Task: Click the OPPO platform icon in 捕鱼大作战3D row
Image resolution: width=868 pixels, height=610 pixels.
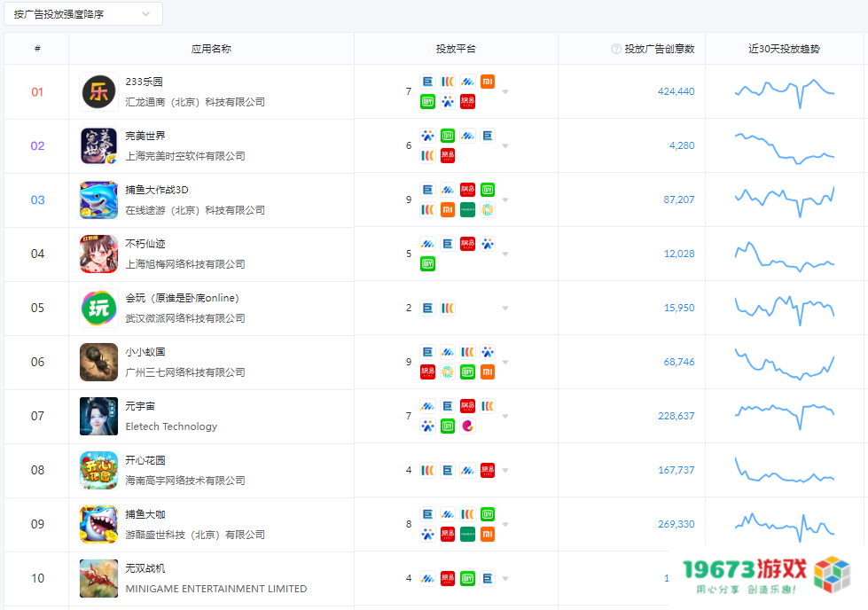Action: pyautogui.click(x=467, y=209)
